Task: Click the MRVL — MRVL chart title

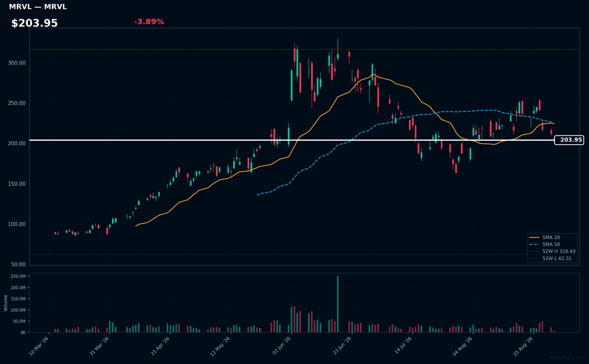Action: point(38,7)
